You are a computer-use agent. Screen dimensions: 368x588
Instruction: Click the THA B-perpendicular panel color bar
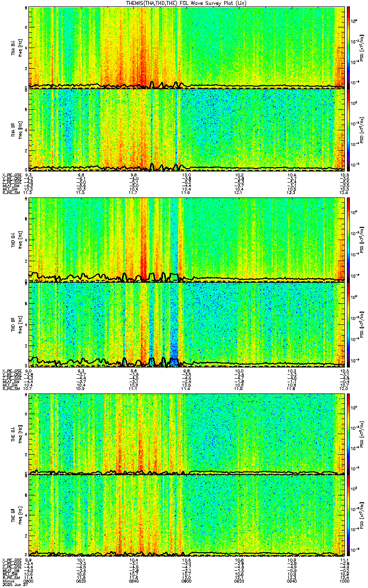click(348, 48)
